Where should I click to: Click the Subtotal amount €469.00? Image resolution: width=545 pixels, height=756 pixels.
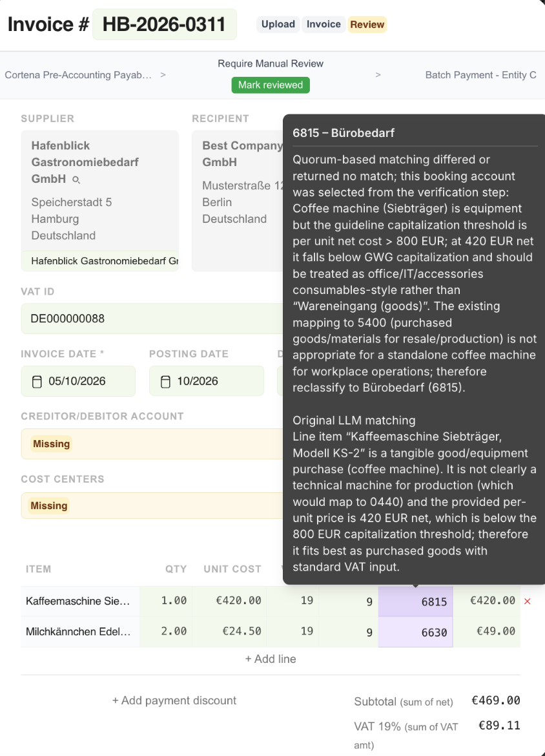[x=496, y=700]
